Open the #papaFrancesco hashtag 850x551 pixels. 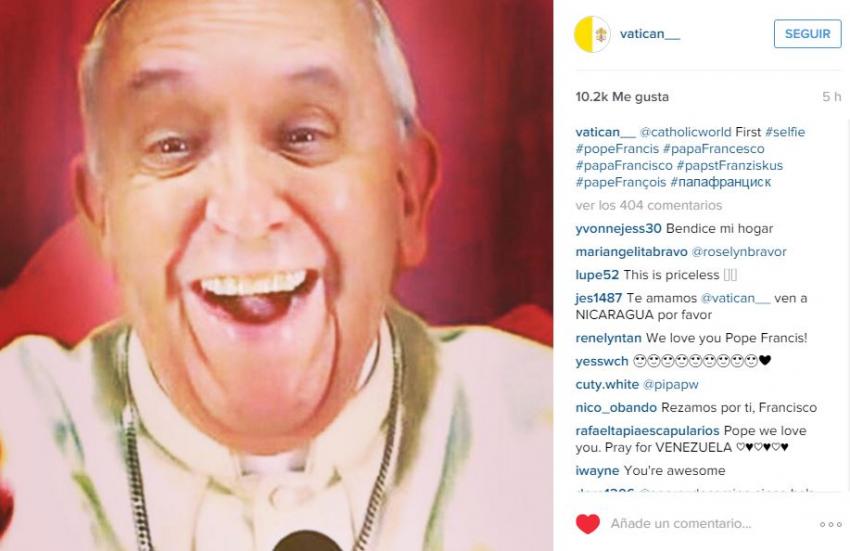click(713, 149)
